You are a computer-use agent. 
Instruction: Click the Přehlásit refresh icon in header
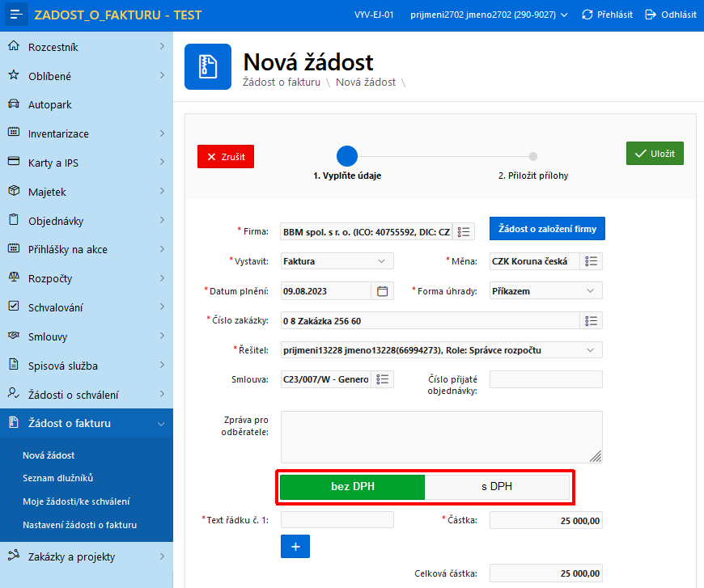(x=587, y=15)
